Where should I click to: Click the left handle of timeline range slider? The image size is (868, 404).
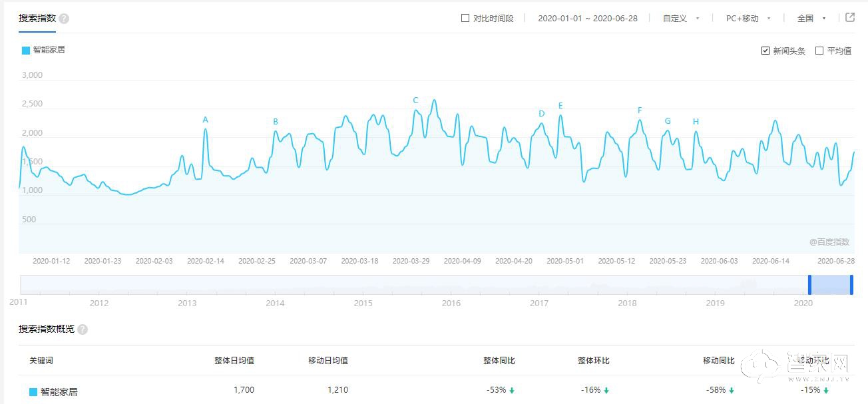(x=810, y=285)
